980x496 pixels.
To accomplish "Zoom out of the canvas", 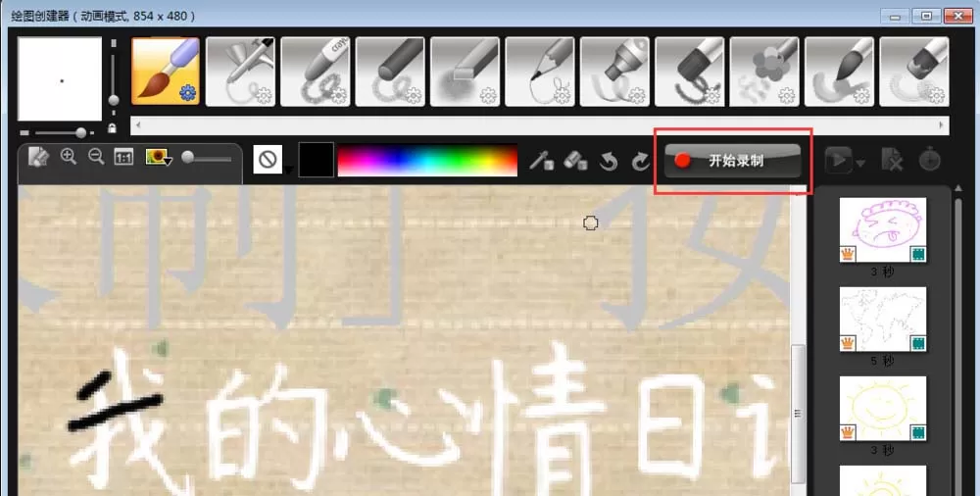I will point(96,157).
